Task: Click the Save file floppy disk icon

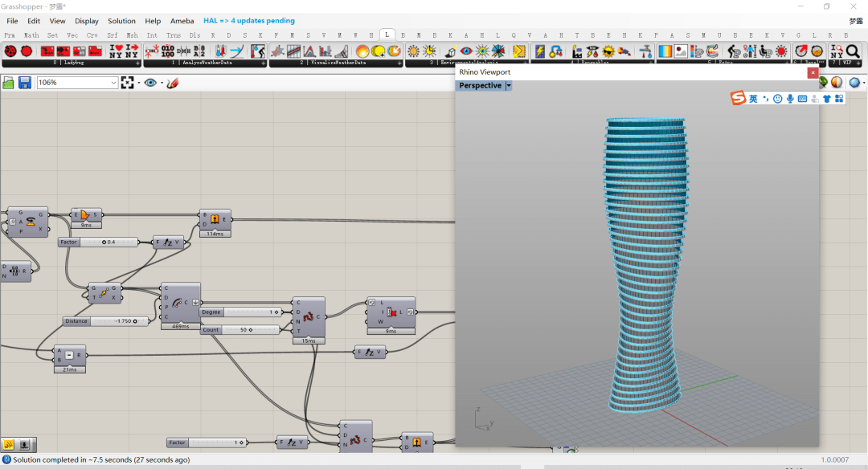Action: pos(24,83)
